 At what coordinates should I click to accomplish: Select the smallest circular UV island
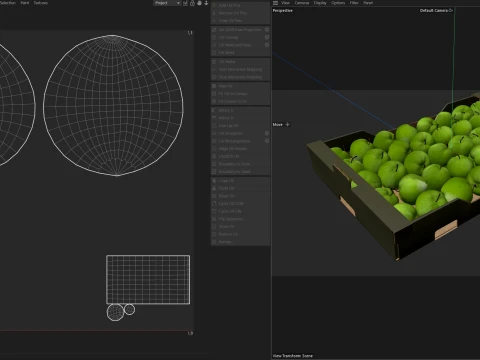coord(129,309)
